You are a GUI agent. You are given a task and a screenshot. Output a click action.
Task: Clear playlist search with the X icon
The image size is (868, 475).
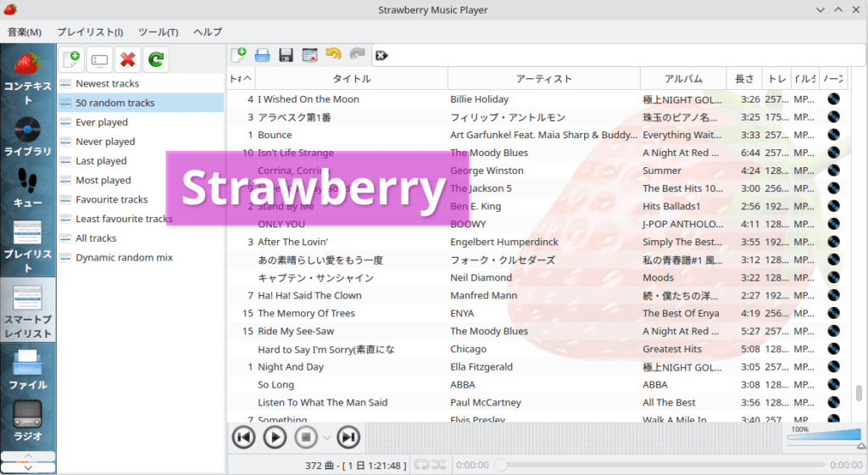pyautogui.click(x=381, y=55)
